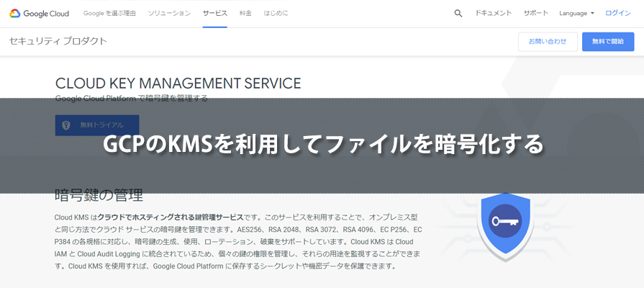Click the お問い合わせ button
644x288 pixels.
coord(548,42)
